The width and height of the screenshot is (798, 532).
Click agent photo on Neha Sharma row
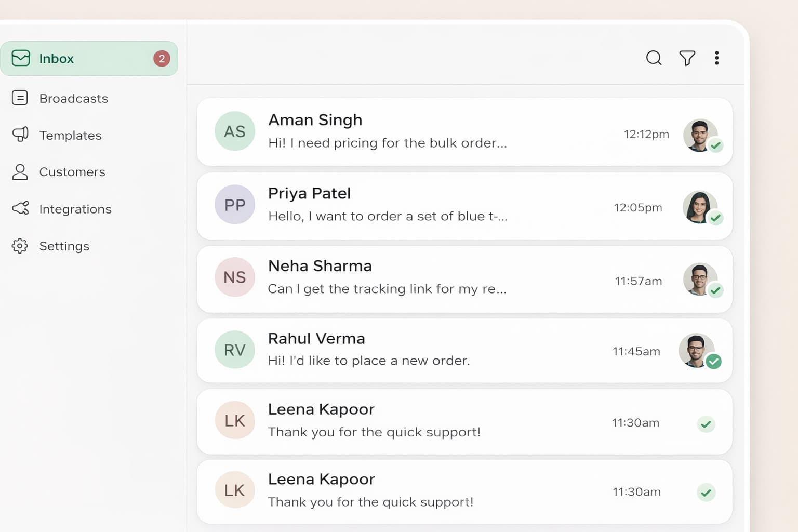[x=700, y=280]
